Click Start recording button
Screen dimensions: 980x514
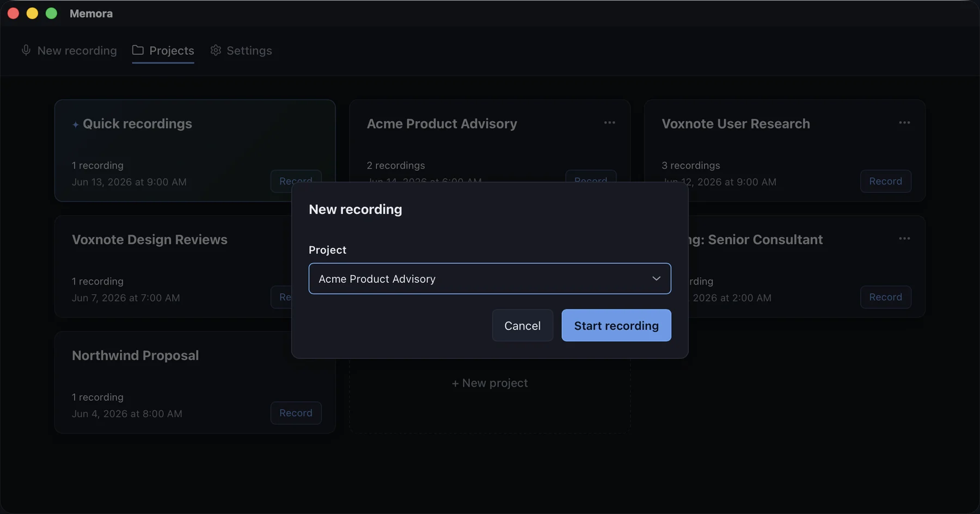point(616,325)
